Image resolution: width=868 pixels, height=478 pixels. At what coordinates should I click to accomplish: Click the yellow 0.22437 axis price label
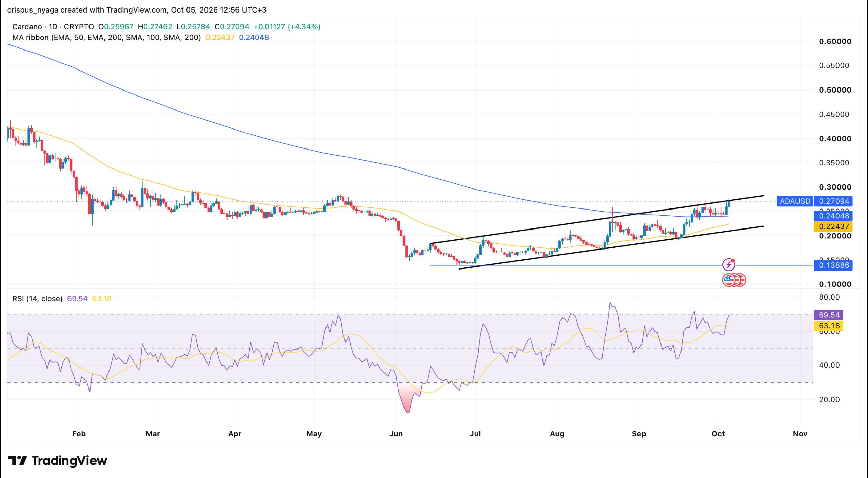click(833, 226)
